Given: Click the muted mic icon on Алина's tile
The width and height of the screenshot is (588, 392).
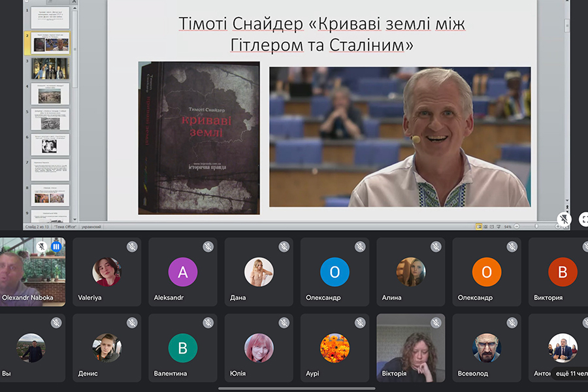Looking at the screenshot, I should point(436,246).
